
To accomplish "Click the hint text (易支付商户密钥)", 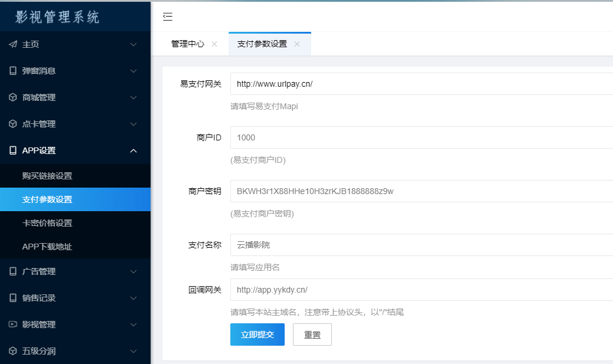I will (x=262, y=214).
